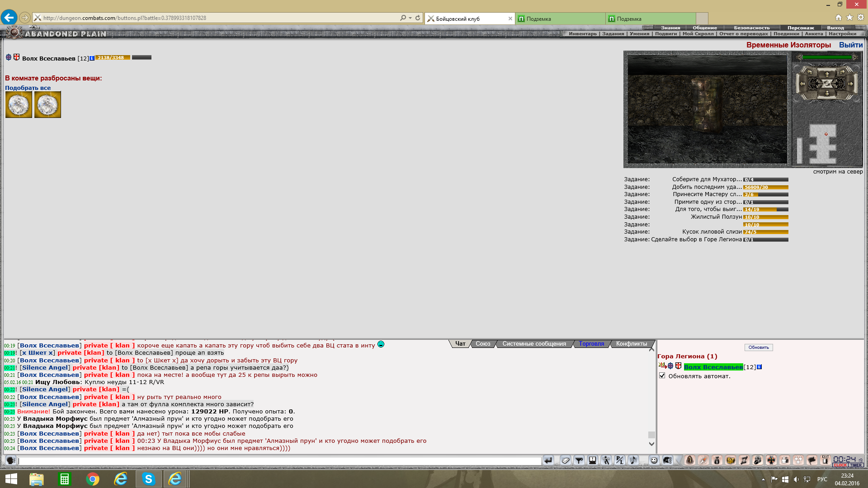Click the player info icon near name
868x488 pixels.
(92, 58)
